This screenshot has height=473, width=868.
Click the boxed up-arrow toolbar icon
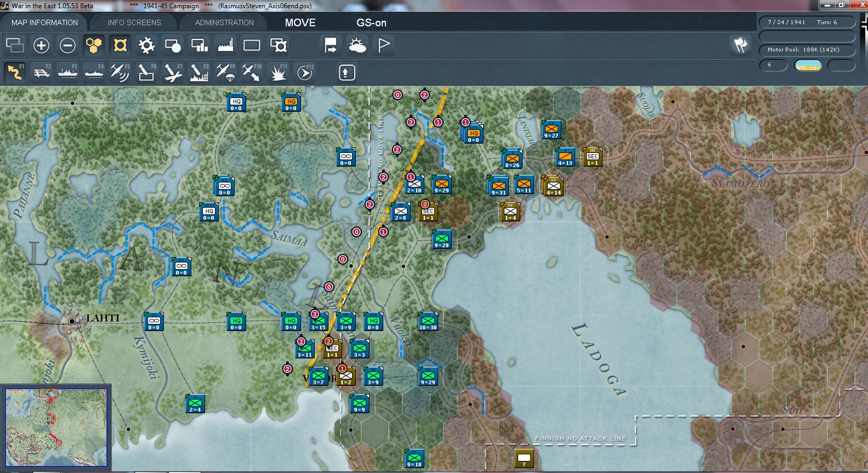[347, 72]
